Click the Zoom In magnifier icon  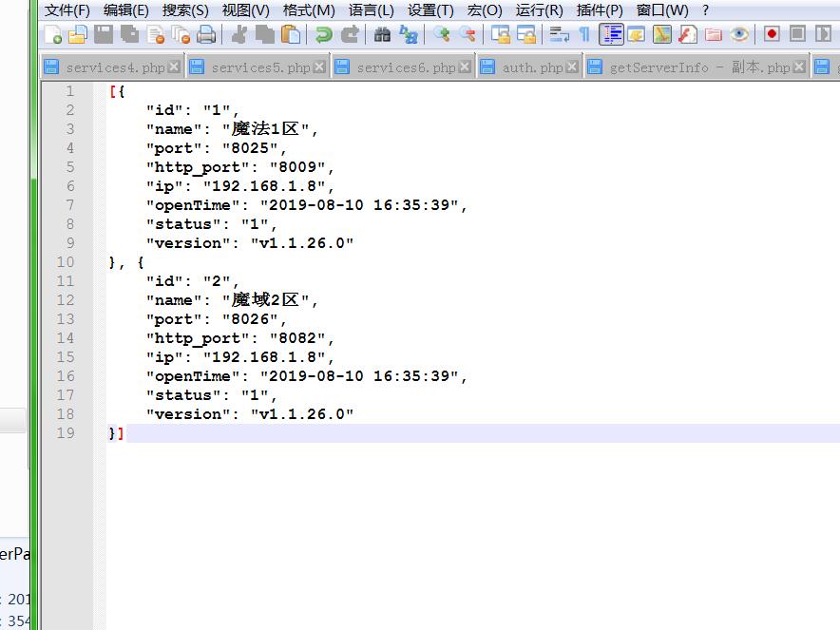441,35
